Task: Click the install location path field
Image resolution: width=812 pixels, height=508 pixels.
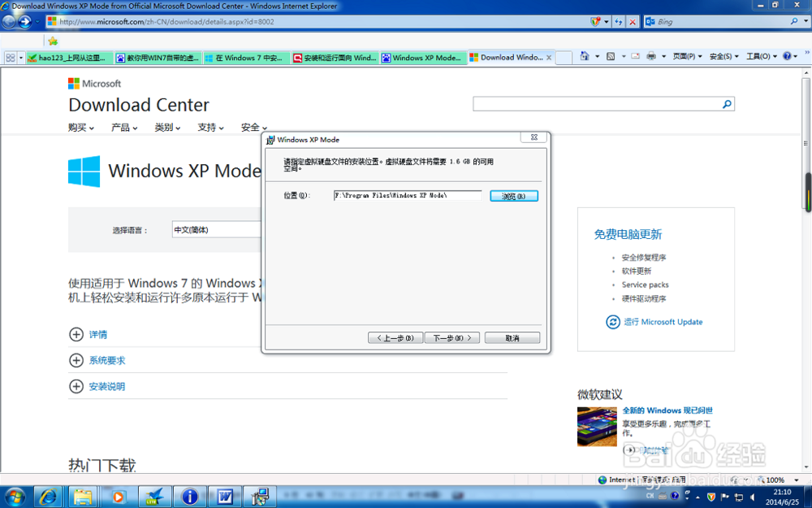Action: click(x=408, y=195)
